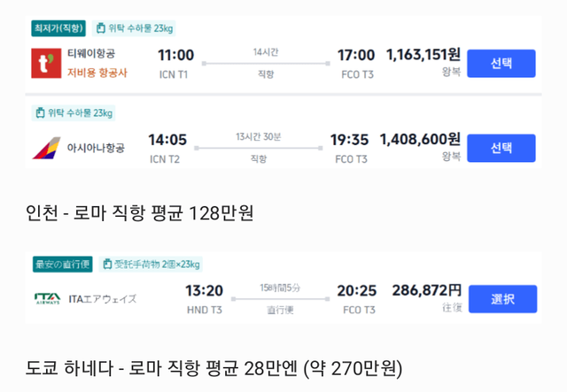
Task: Click the 최저가(직항) badge
Action: point(58,27)
